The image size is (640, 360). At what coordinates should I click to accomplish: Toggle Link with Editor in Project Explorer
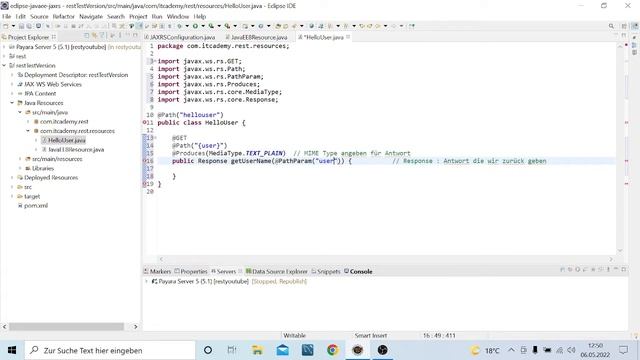coord(94,36)
